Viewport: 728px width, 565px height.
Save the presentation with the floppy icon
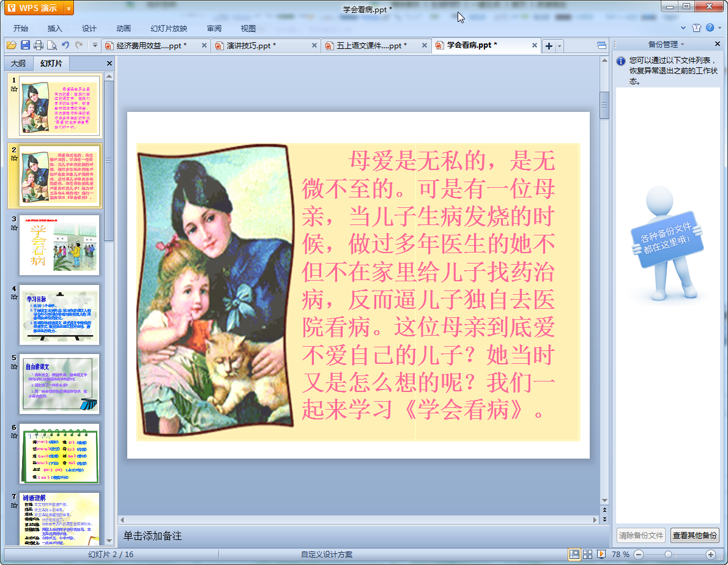[25, 45]
